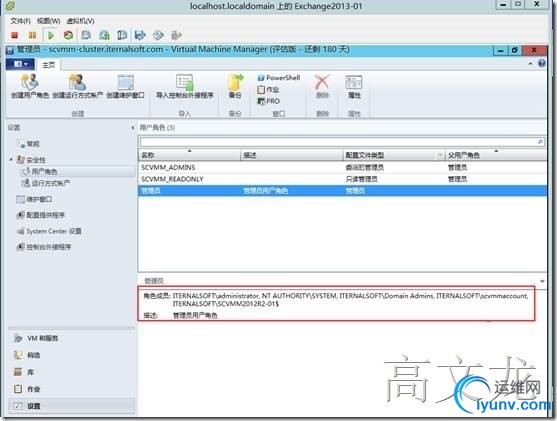Open the snapshot manager icon in VM toolbar

[122, 35]
